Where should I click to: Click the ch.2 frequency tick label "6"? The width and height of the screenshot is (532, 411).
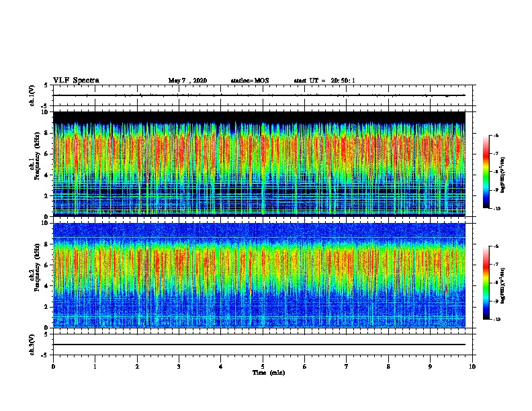(46, 265)
